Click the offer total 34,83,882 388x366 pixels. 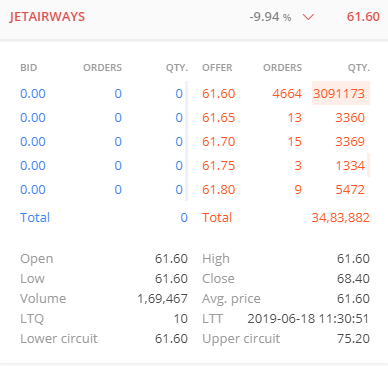[341, 218]
